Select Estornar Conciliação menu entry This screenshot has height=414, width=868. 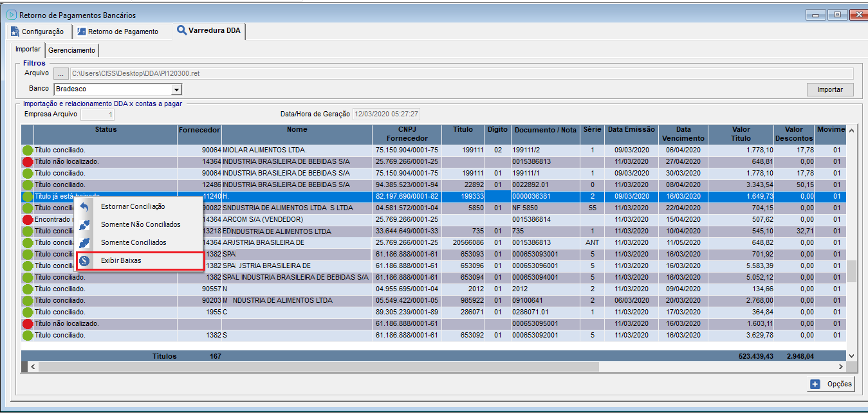click(133, 206)
